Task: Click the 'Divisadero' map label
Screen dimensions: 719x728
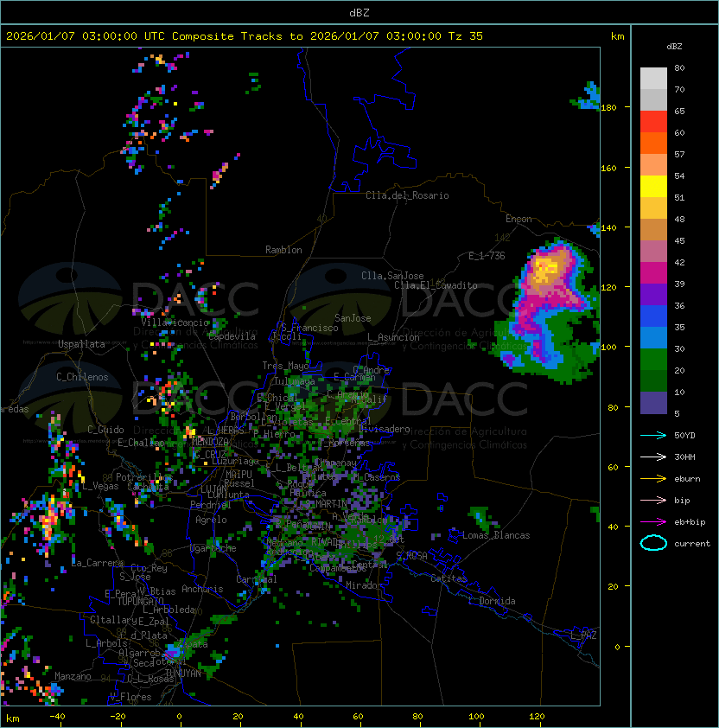Action: coord(385,429)
